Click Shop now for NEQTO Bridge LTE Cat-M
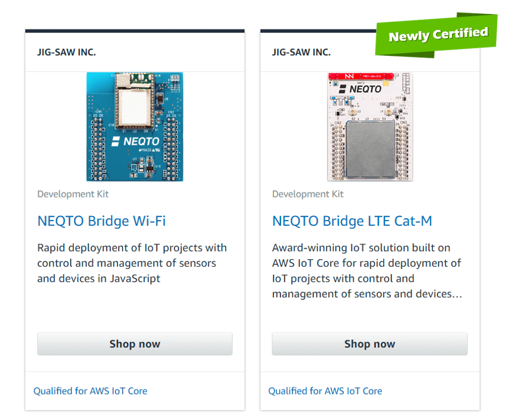This screenshot has height=417, width=532. point(370,344)
